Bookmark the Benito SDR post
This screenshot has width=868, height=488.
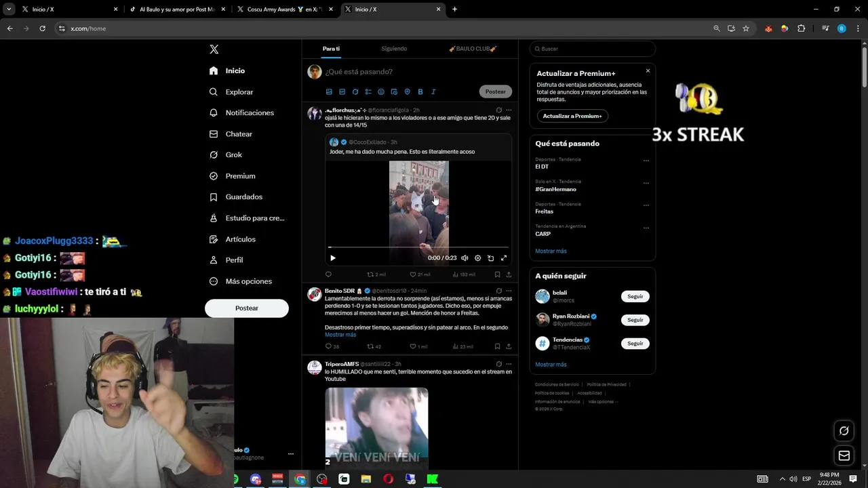[497, 346]
